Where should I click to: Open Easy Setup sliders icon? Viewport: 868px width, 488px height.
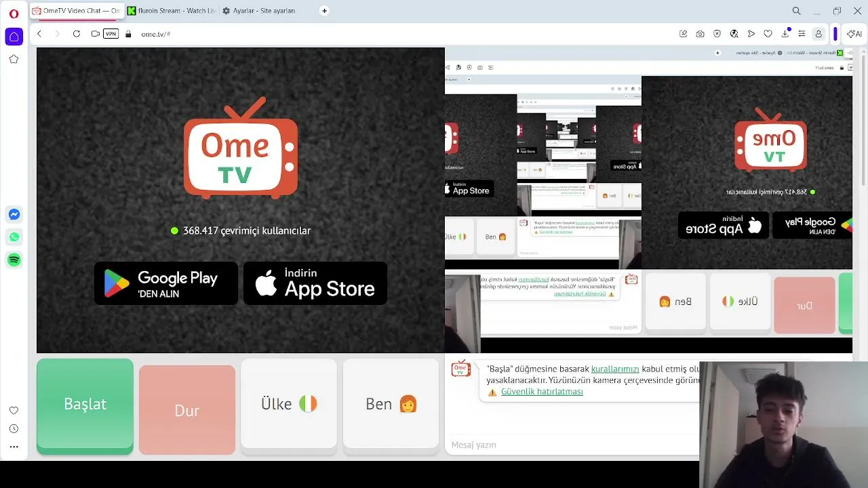click(x=802, y=34)
